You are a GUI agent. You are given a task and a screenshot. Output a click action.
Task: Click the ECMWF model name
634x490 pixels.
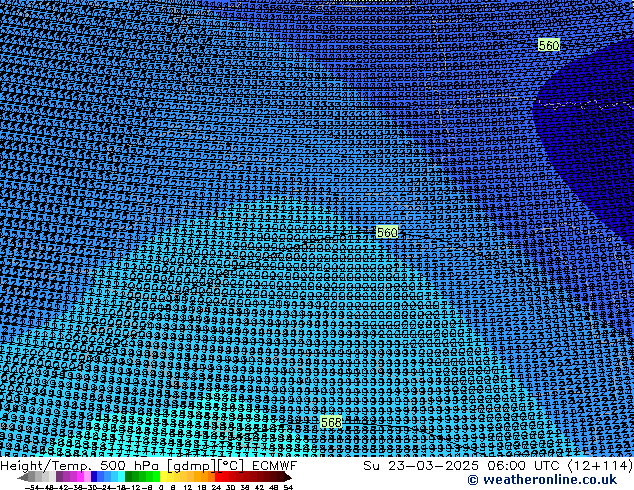(x=275, y=465)
